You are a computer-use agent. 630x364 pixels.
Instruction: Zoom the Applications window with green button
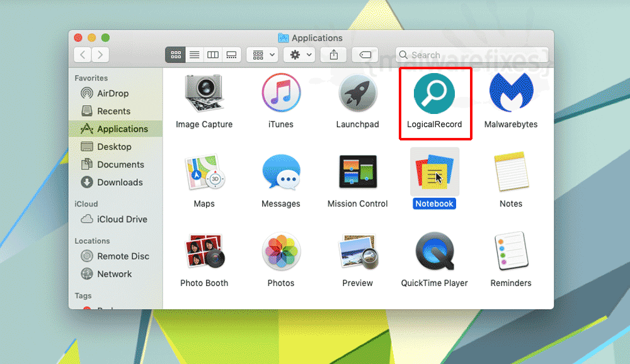pyautogui.click(x=105, y=38)
